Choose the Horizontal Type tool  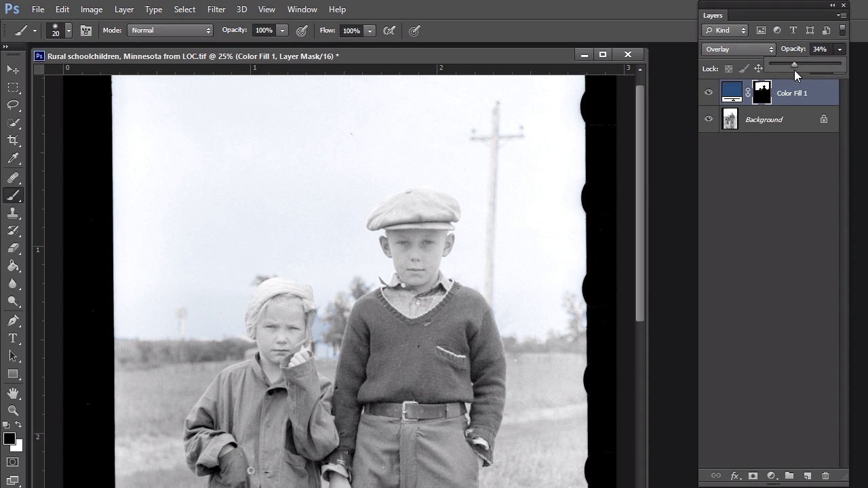coord(13,338)
